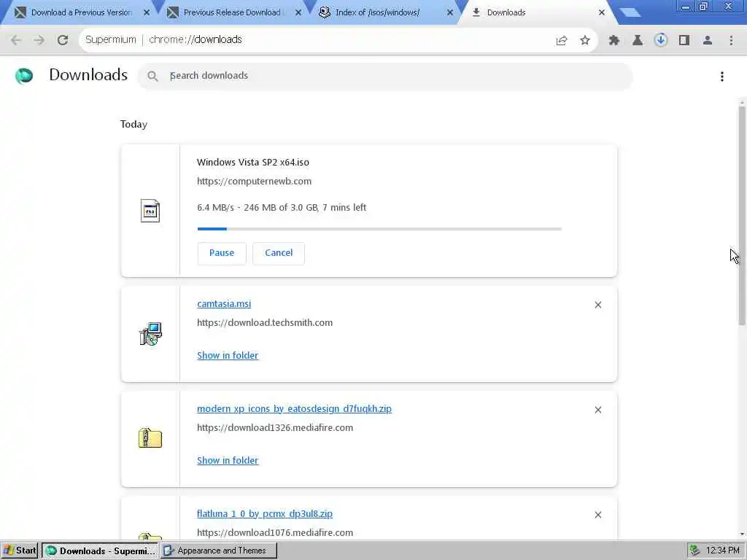The image size is (747, 560).
Task: Open the Windows Start menu
Action: click(20, 551)
